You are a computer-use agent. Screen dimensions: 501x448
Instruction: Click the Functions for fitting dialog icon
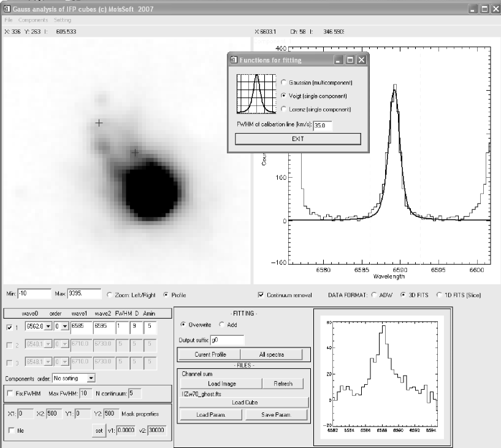point(234,60)
